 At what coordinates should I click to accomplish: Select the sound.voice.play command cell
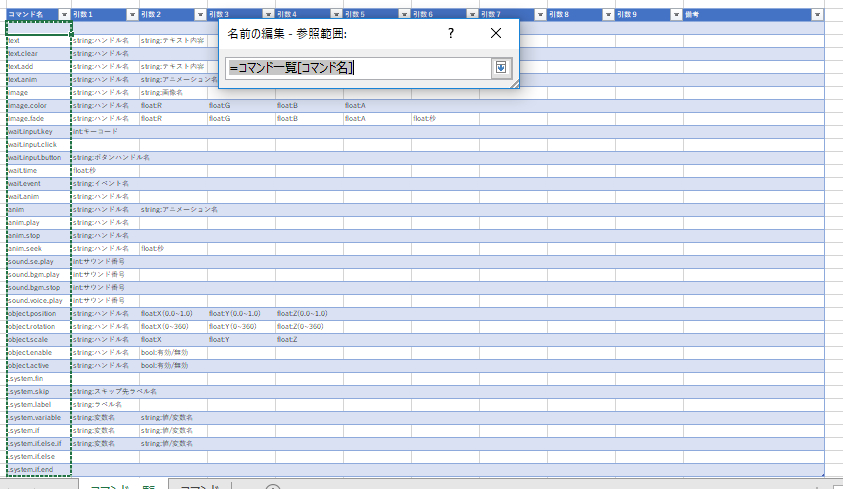(39, 300)
